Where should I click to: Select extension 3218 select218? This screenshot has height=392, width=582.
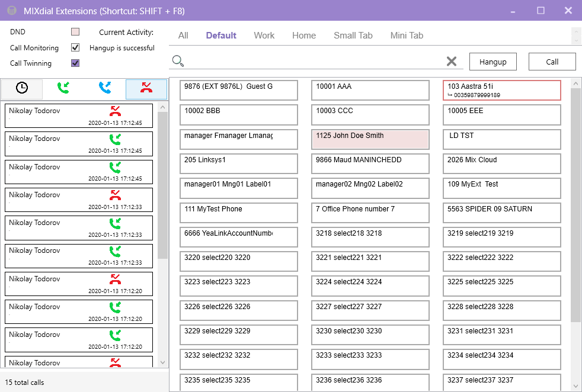pos(370,237)
